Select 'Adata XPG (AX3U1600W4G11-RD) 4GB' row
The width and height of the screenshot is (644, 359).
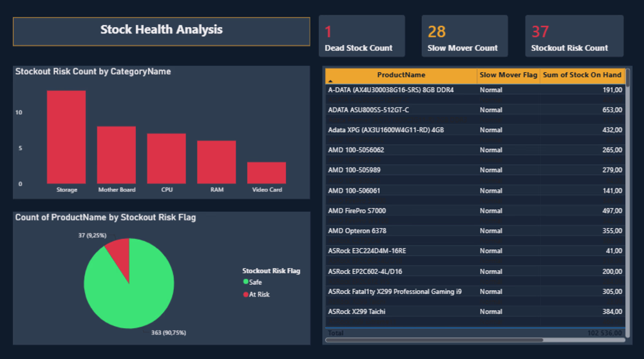click(475, 130)
